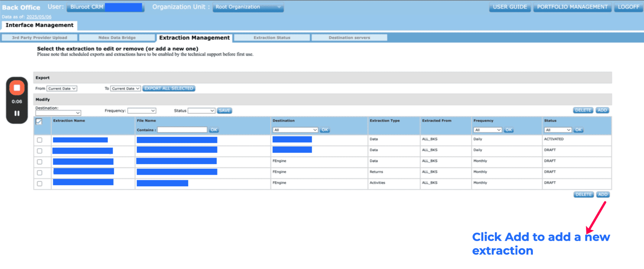Click LOGOFF button

tap(628, 7)
